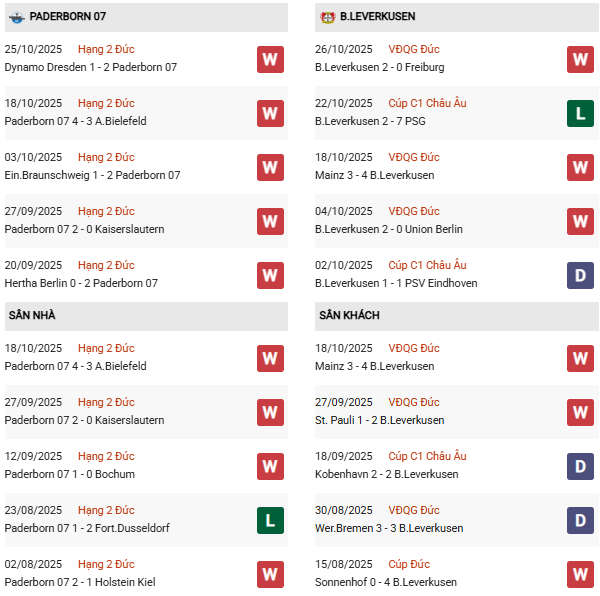Click the W badge for the Dynamo Dresden match
Screen dimensions: 600x596
[270, 59]
